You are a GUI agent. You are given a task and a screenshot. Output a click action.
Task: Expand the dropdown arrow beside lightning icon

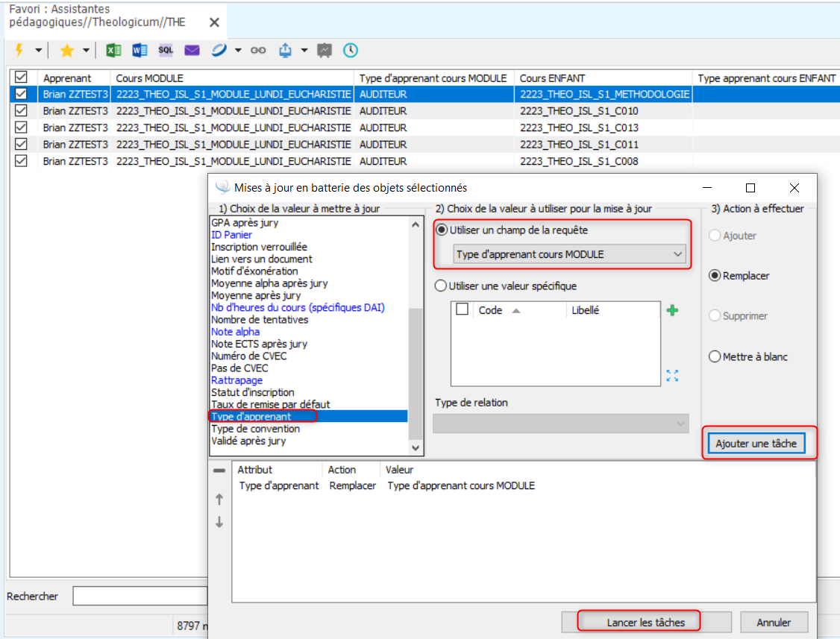(37, 51)
